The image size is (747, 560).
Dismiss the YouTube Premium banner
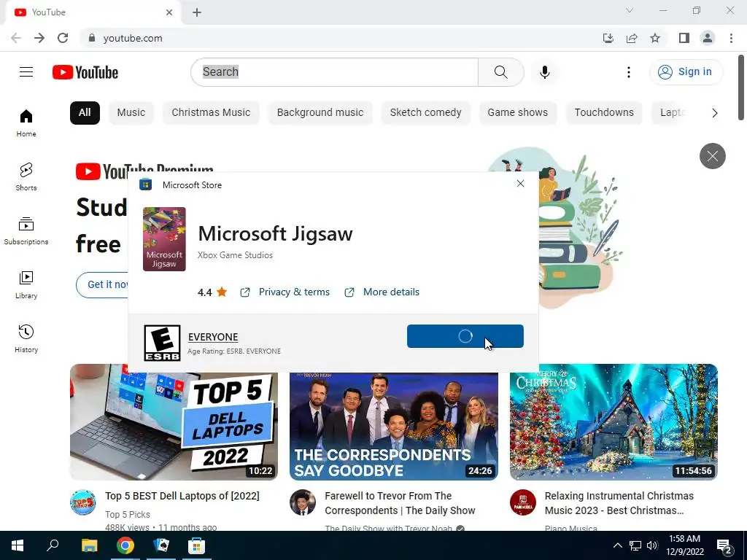tap(712, 156)
